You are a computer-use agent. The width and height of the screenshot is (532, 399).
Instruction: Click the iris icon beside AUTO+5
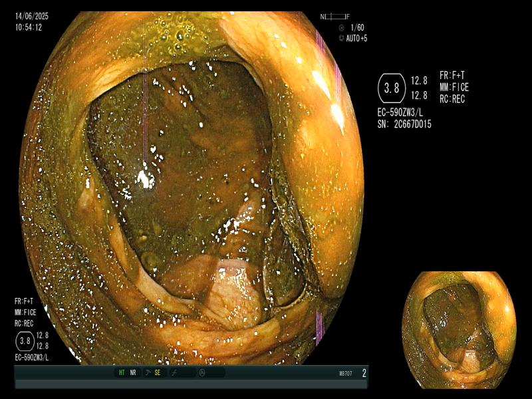(341, 38)
